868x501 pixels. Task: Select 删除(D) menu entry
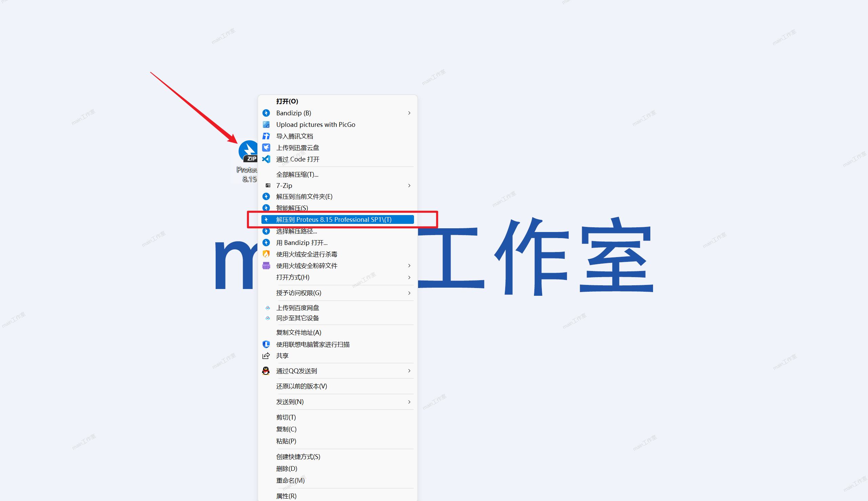(337, 468)
